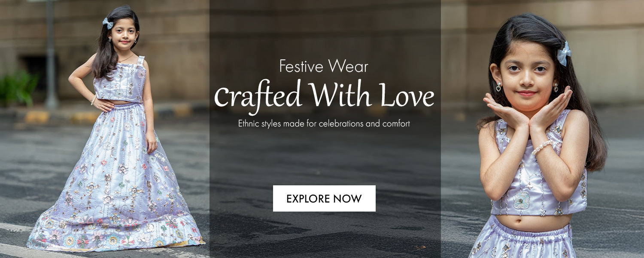Select the Festive Wear text
Image resolution: width=644 pixels, height=258 pixels.
click(324, 66)
